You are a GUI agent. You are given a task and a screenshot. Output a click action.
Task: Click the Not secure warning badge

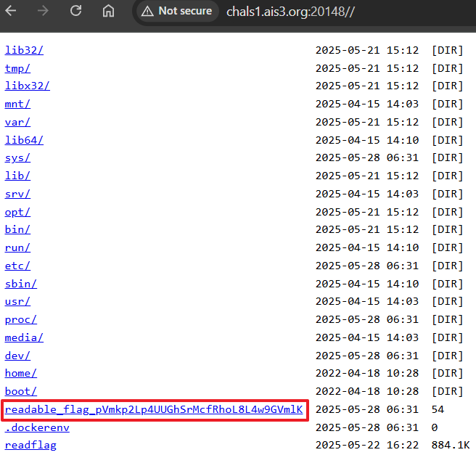(x=177, y=11)
